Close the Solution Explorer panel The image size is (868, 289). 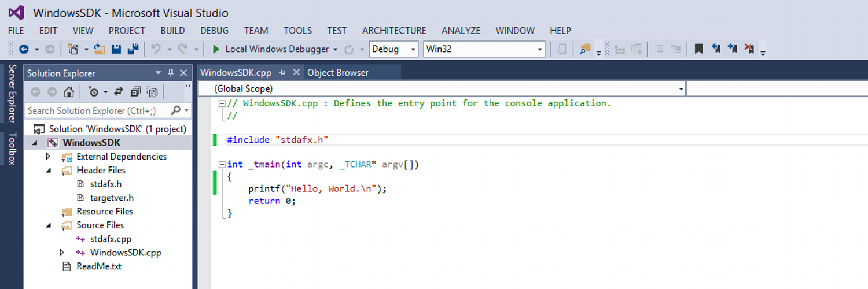(183, 73)
